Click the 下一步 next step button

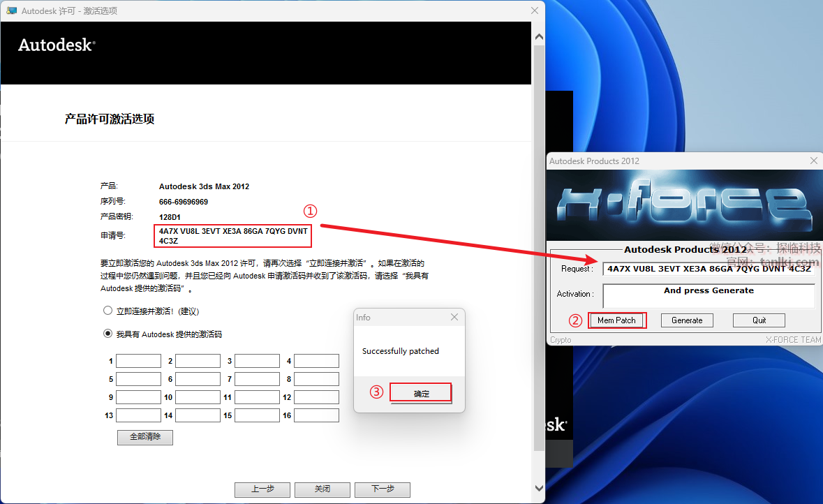point(383,489)
